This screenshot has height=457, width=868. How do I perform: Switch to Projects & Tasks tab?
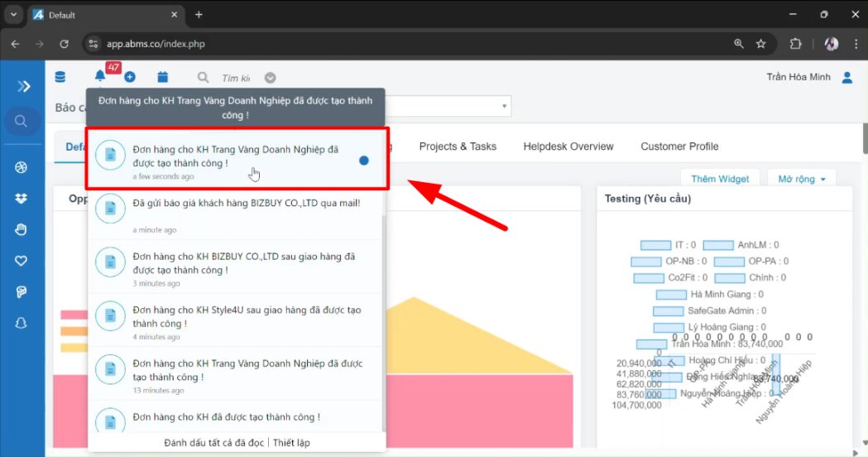tap(458, 147)
